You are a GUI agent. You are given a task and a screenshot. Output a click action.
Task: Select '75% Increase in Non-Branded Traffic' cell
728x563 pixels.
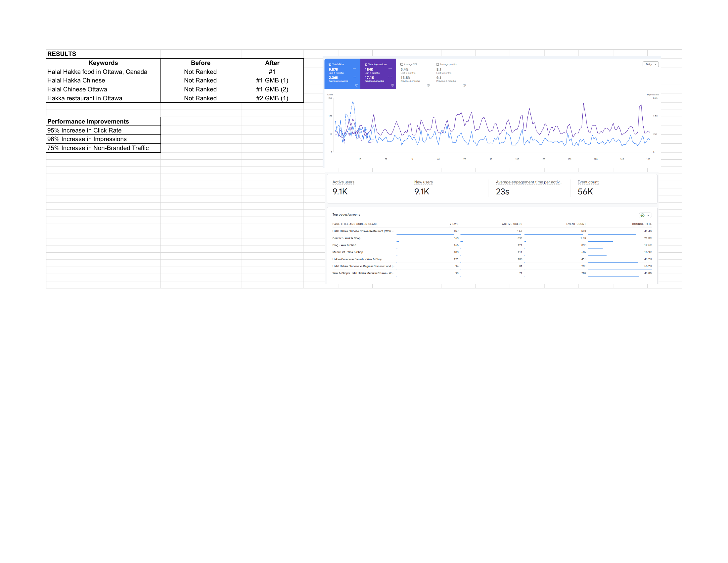[x=103, y=148]
